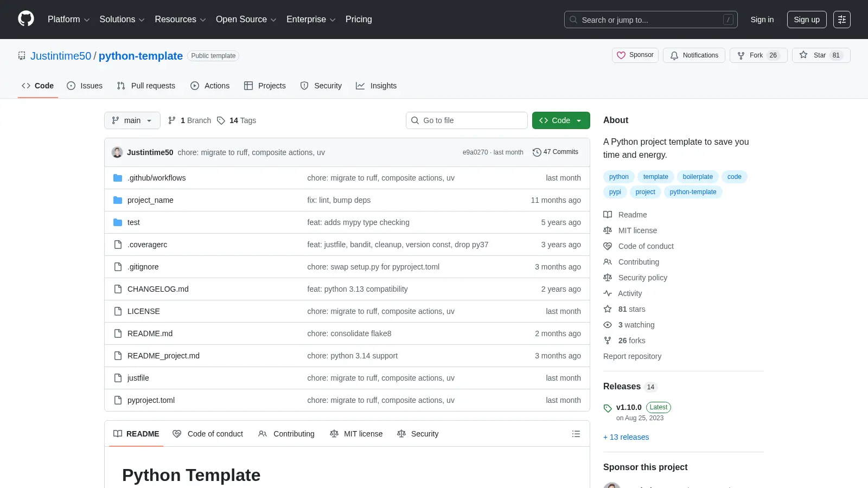
Task: Open the LICENSE file icon
Action: 118,311
